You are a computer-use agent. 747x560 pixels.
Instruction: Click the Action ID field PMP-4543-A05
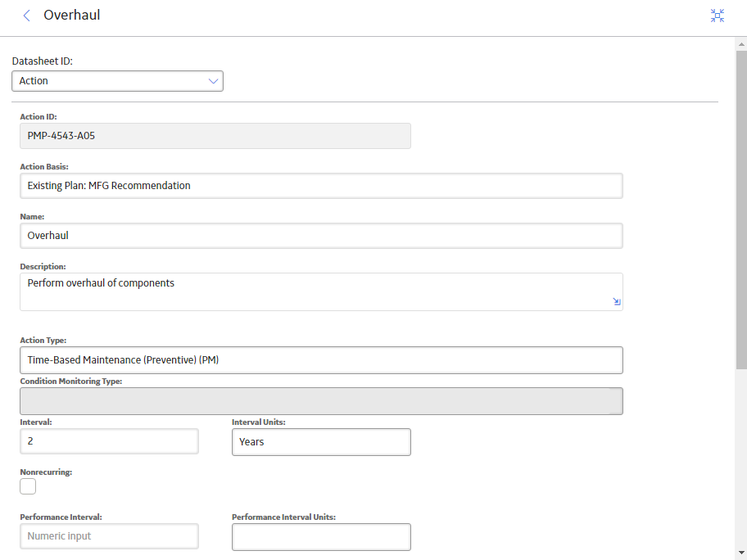215,136
